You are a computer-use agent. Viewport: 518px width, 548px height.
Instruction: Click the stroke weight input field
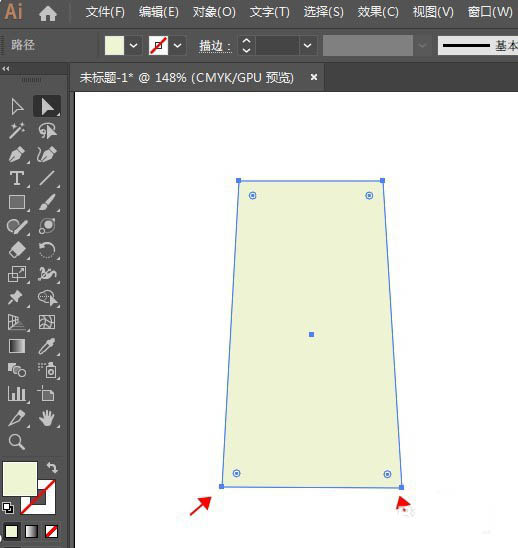tap(277, 45)
